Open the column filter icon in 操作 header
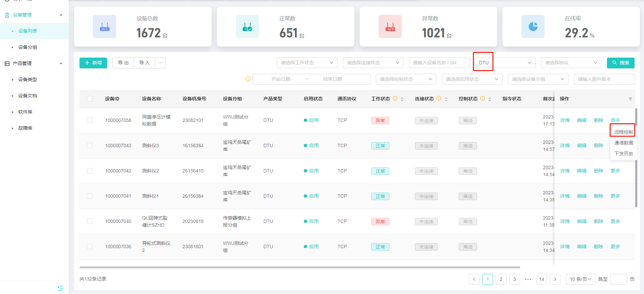Viewport: 644px width, 294px height. pos(630,99)
